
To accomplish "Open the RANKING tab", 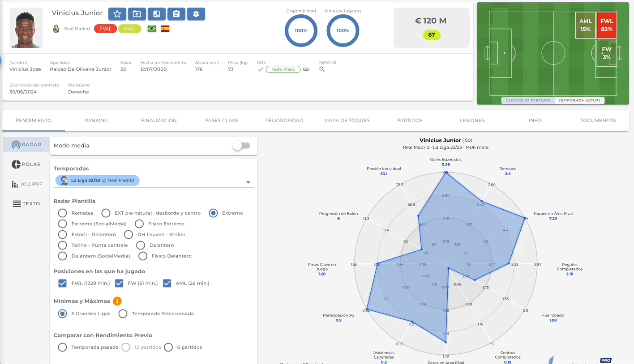I will (x=96, y=121).
